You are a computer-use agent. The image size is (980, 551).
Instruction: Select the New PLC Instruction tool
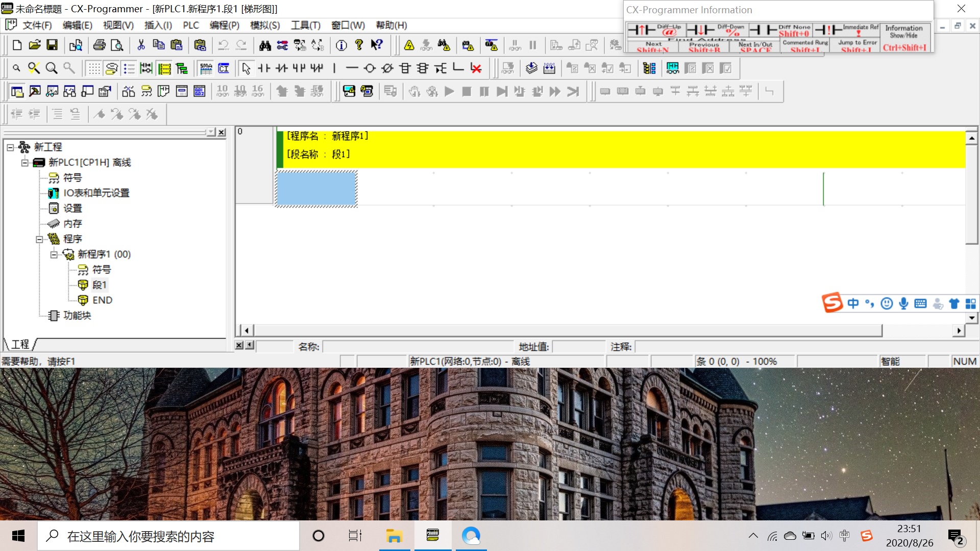pyautogui.click(x=405, y=68)
